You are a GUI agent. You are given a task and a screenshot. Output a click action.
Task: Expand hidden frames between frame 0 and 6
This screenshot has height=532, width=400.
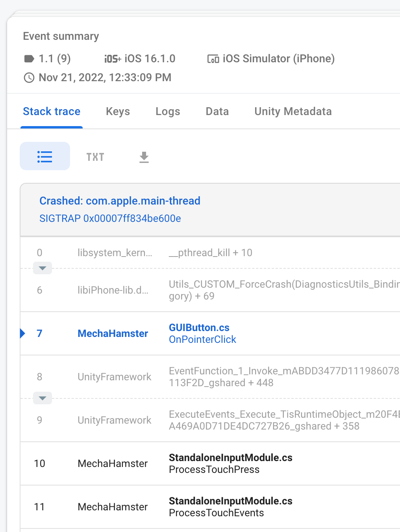click(x=42, y=268)
